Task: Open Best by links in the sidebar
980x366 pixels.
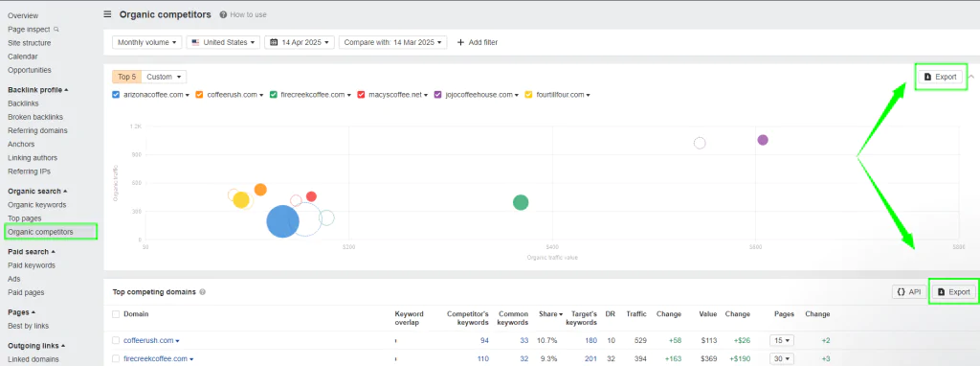Action: pos(28,326)
